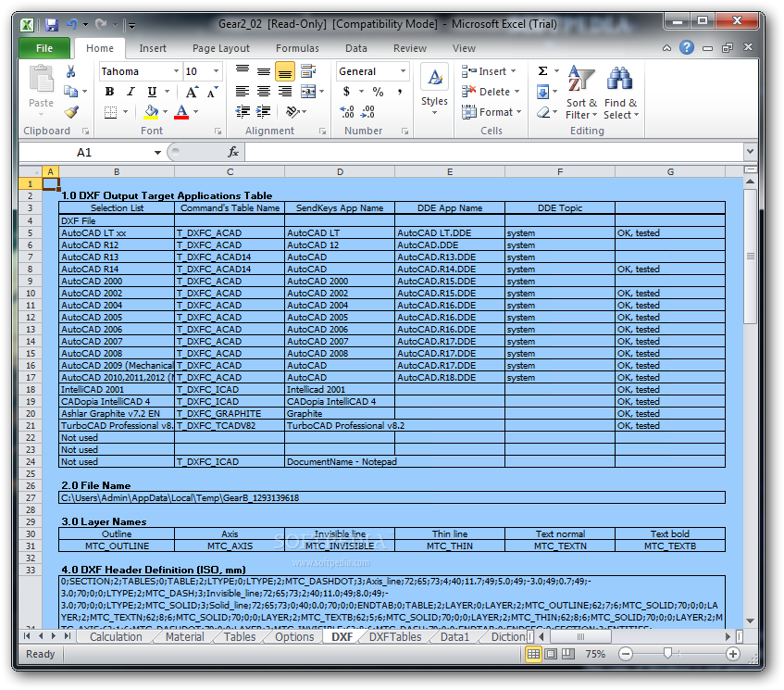Toggle Underline formatting
The height and width of the screenshot is (690, 784).
pos(152,92)
